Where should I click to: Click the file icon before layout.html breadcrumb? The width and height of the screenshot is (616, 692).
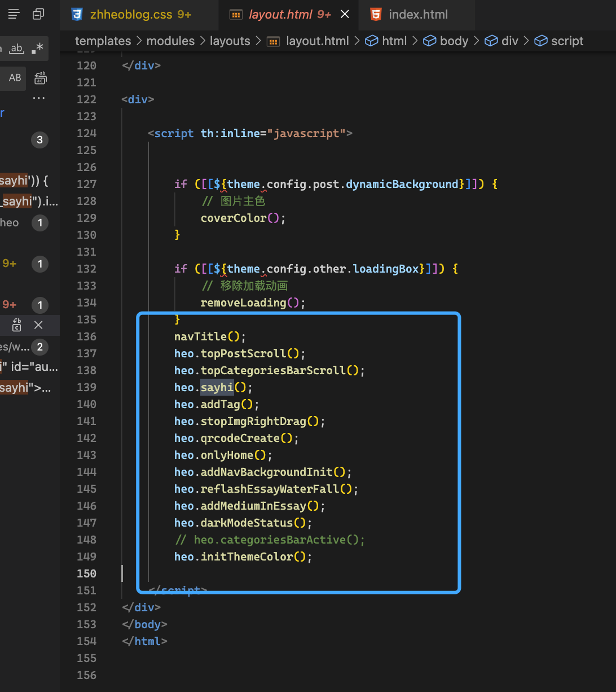tap(273, 41)
